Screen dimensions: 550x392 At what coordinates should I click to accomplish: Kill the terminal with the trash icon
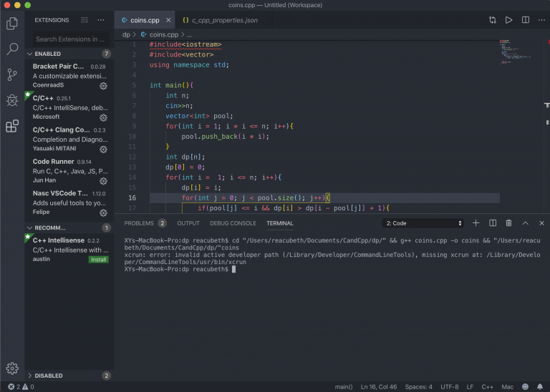click(x=508, y=223)
